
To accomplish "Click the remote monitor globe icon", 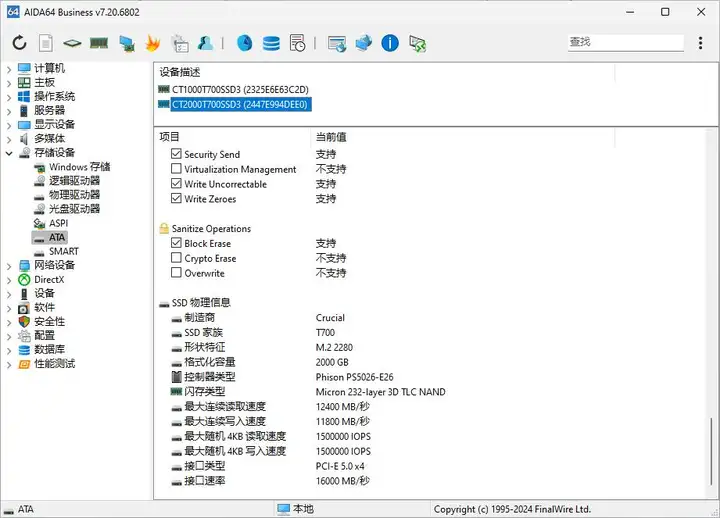I will click(x=337, y=44).
